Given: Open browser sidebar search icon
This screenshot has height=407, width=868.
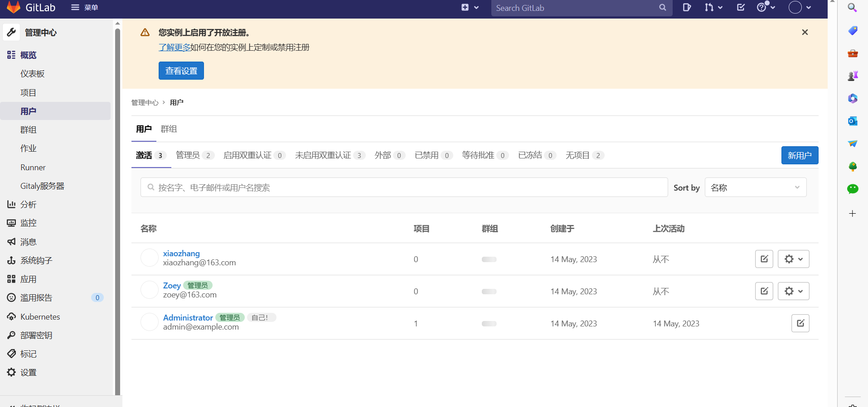Looking at the screenshot, I should [852, 8].
